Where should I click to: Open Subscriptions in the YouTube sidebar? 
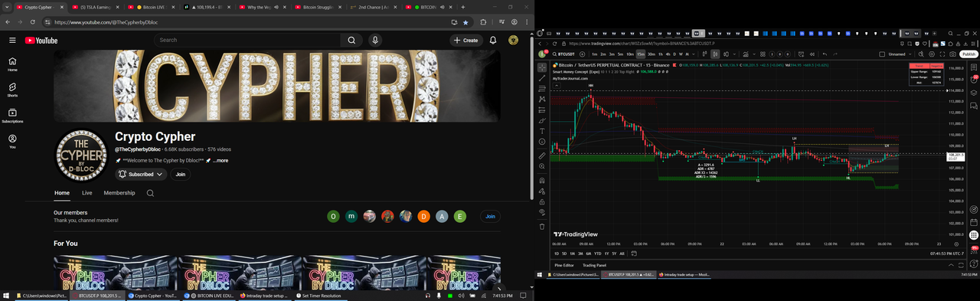12,116
